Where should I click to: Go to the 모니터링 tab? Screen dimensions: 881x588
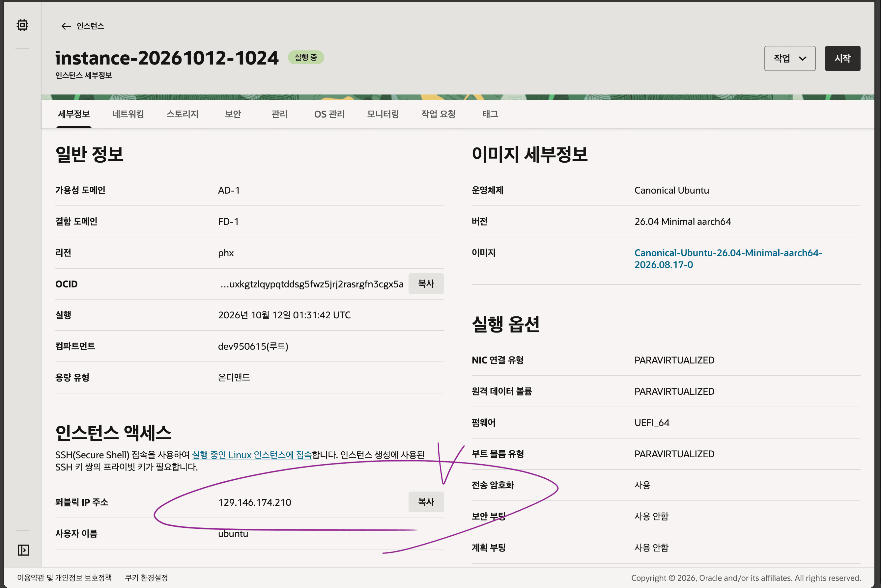click(383, 114)
